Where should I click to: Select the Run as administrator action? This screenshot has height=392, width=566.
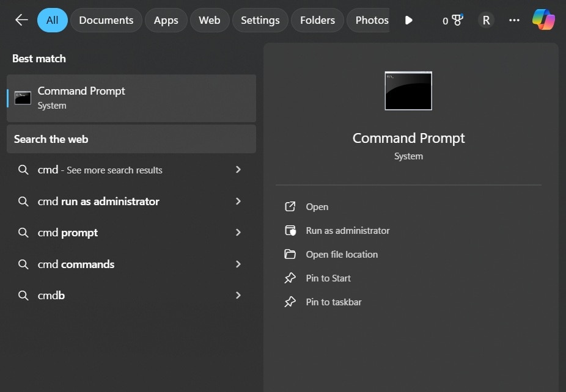click(348, 230)
